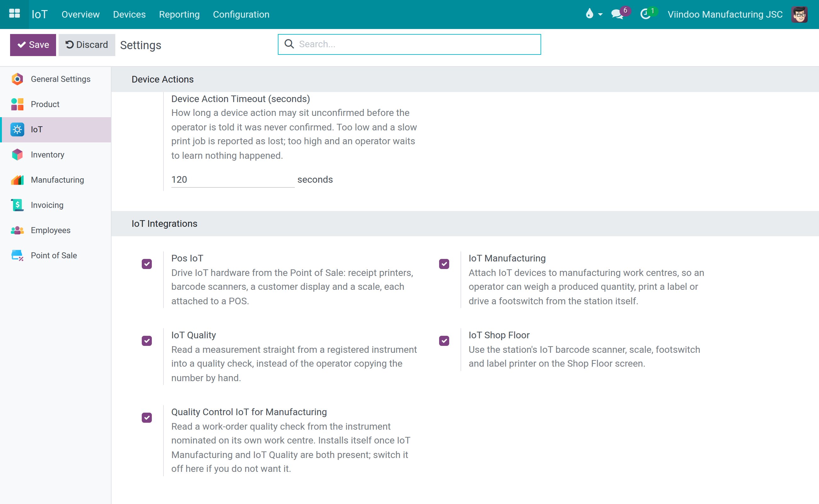Uncheck the IoT Manufacturing checkbox
This screenshot has width=819, height=504.
(x=444, y=264)
